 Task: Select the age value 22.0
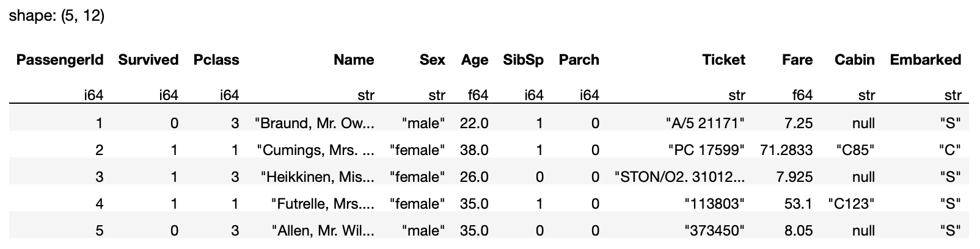[474, 123]
